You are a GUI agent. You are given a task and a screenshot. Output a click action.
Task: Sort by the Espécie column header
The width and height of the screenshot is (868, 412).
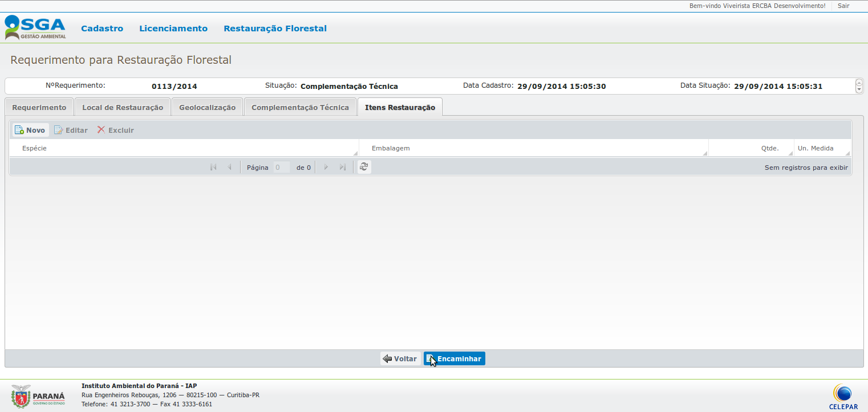click(x=184, y=148)
